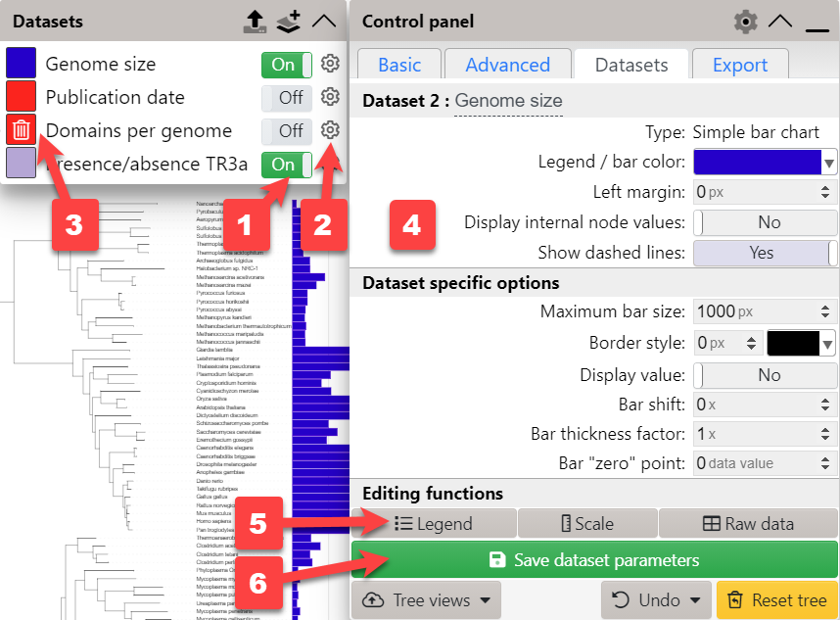This screenshot has width=840, height=620.
Task: Open Genome size dataset settings gear
Action: click(x=331, y=65)
